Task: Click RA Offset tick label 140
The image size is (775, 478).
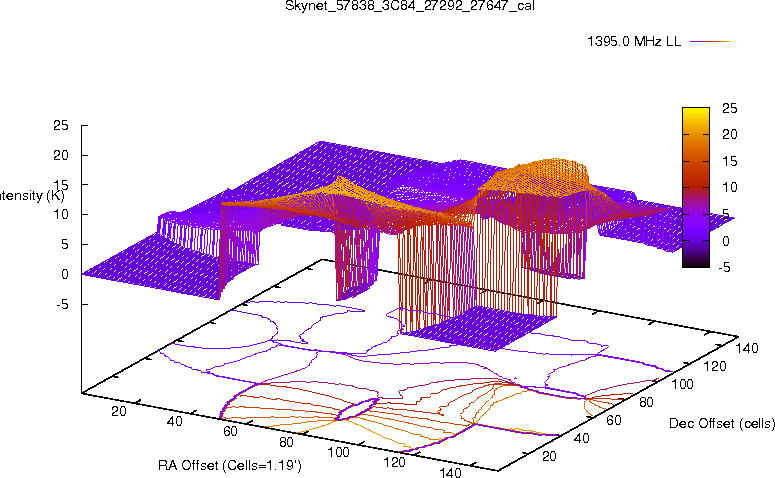Action: tap(450, 473)
